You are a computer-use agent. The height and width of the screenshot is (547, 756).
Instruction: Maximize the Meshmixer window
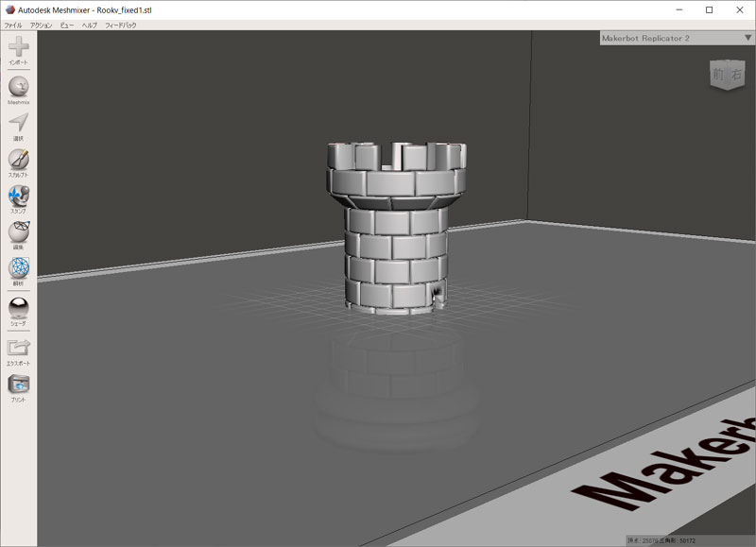[x=709, y=9]
